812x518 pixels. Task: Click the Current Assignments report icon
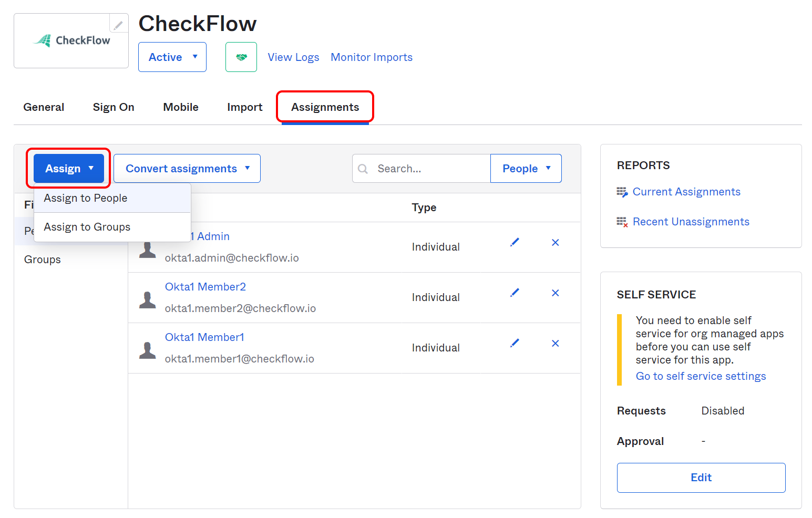[622, 192]
